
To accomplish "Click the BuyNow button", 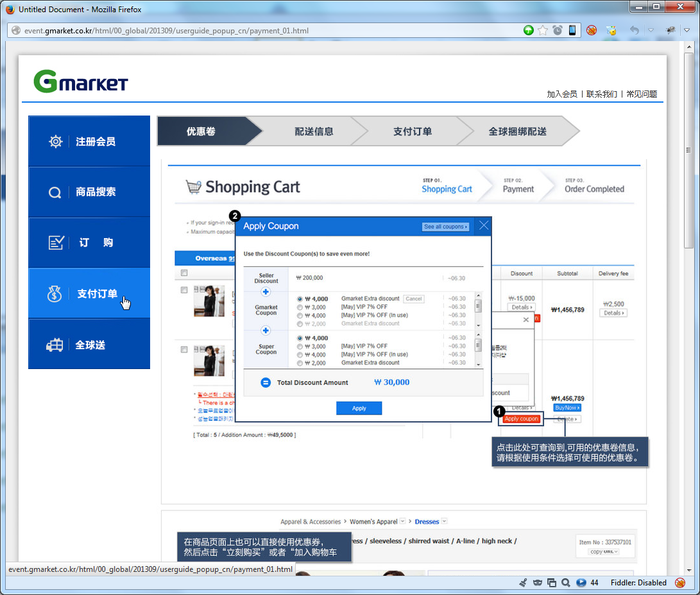I will click(567, 408).
